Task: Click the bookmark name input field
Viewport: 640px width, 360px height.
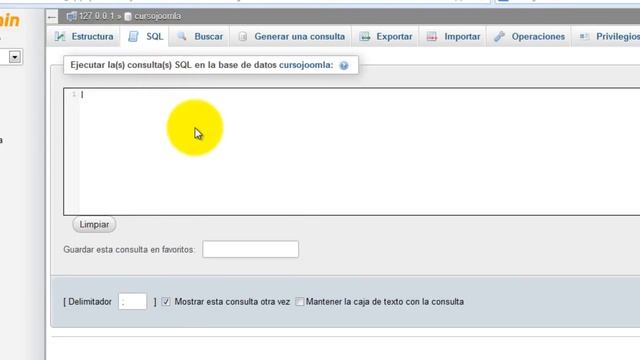Action: click(251, 249)
